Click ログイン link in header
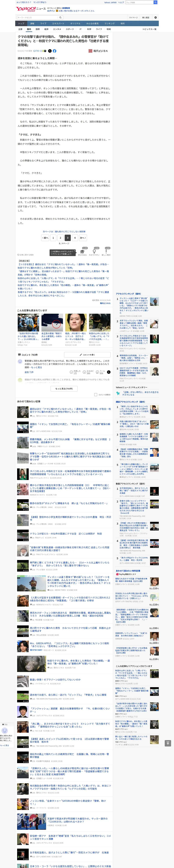The width and height of the screenshot is (174, 868). tap(51, 11)
